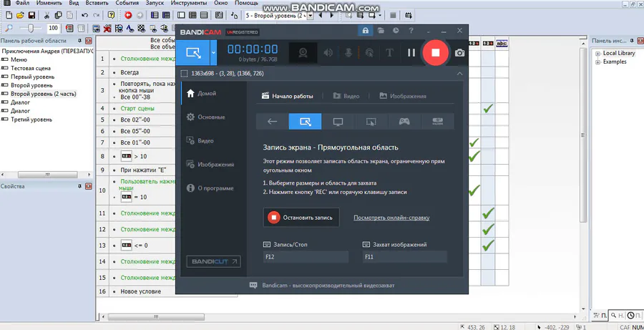Image resolution: width=644 pixels, height=330 pixels.
Task: Toggle Bandicam text overlay T icon
Action: click(389, 52)
